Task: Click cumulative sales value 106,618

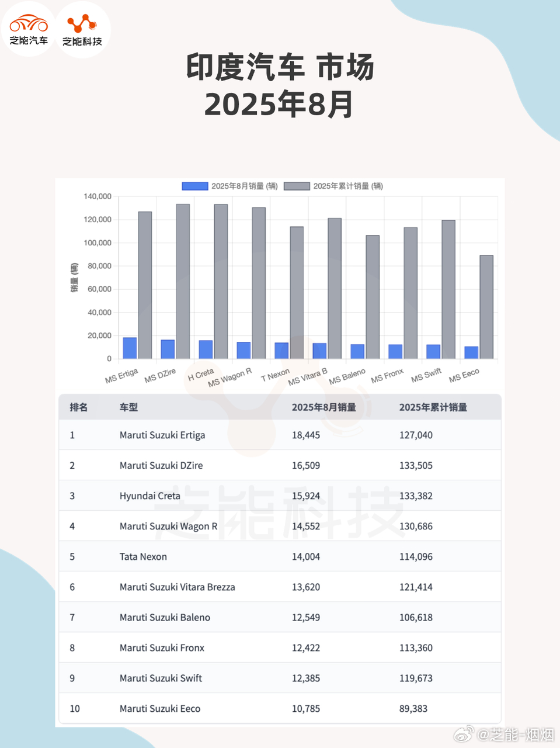Action: (x=416, y=618)
